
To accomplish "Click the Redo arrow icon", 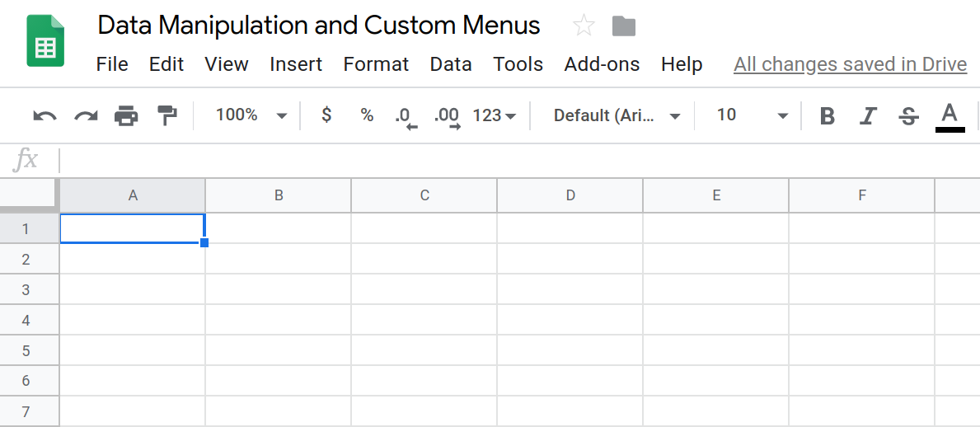I will tap(86, 116).
